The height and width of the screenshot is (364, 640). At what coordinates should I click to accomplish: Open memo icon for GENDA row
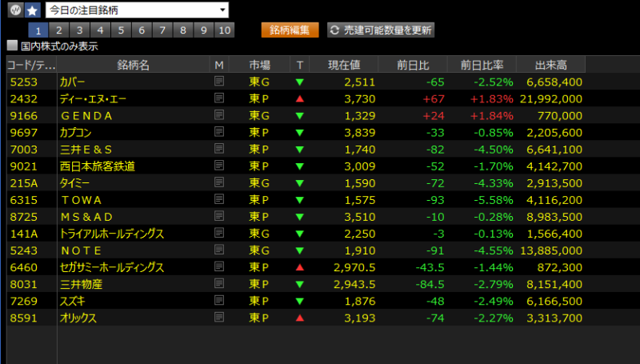[x=219, y=114]
